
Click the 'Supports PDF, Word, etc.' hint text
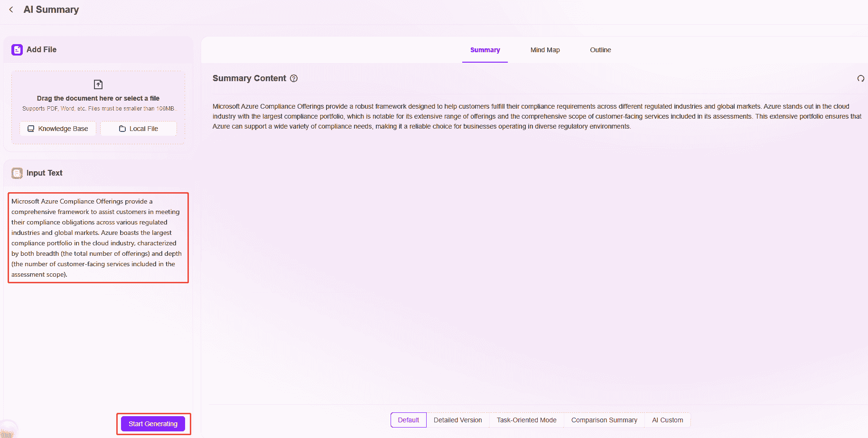[x=98, y=109]
